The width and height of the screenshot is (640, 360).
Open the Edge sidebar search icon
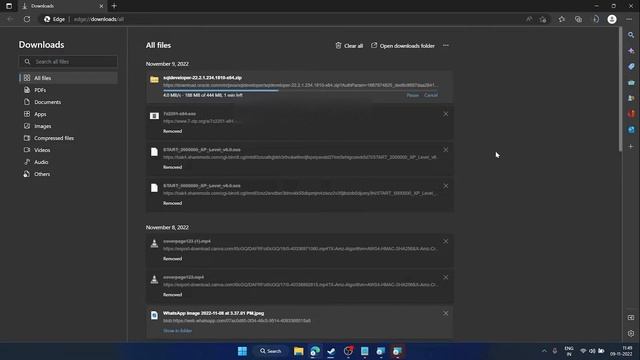pyautogui.click(x=631, y=35)
